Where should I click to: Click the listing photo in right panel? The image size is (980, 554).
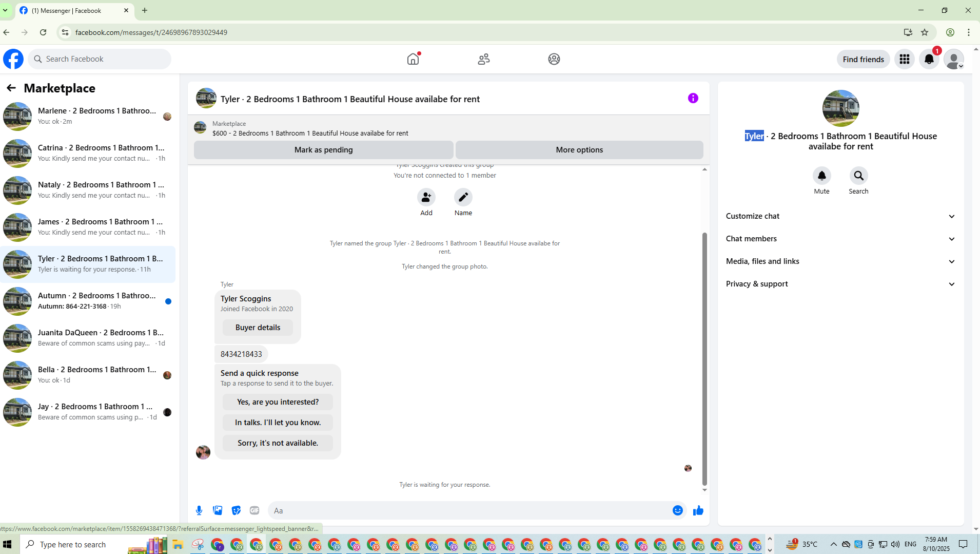click(840, 108)
